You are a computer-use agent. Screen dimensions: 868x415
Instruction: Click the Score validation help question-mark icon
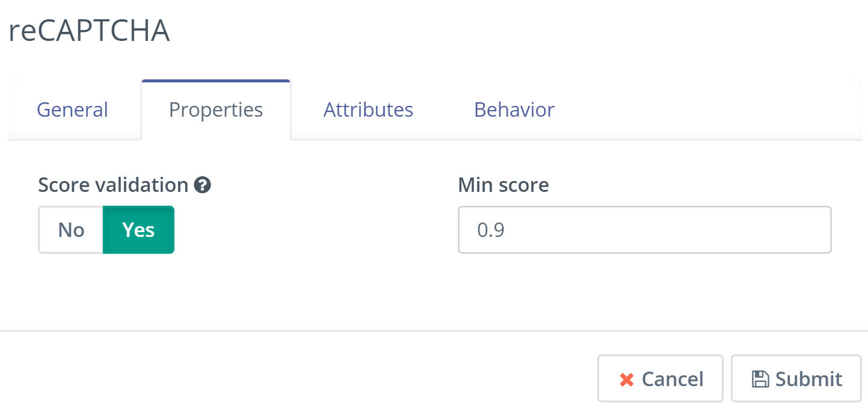click(x=203, y=185)
